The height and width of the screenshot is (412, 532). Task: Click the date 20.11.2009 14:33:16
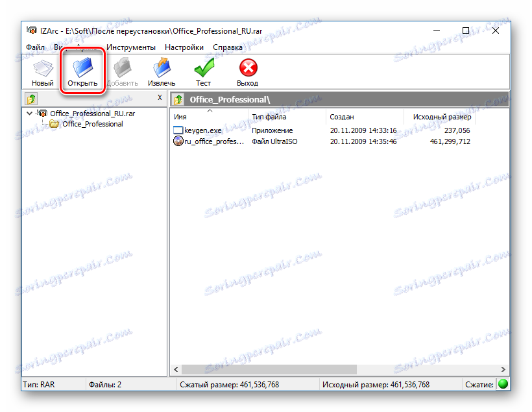363,130
